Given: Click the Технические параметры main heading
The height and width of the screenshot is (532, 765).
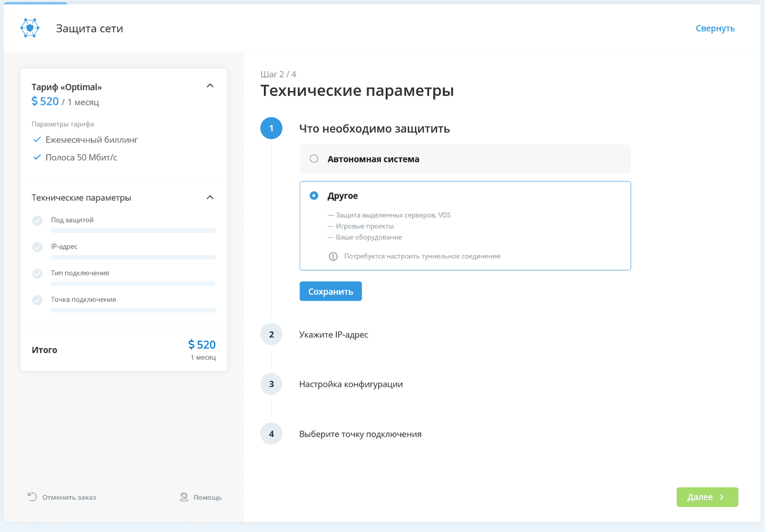Looking at the screenshot, I should click(357, 91).
